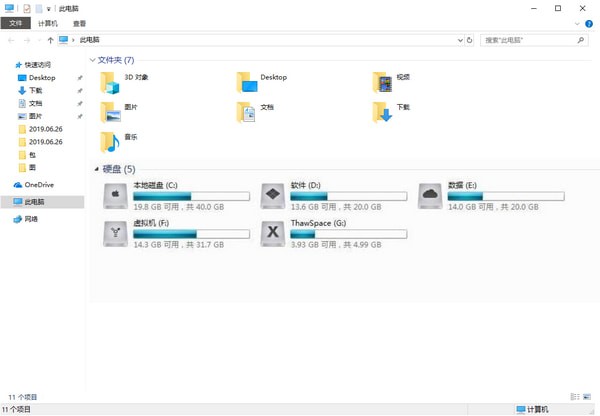Click the computer icon in the address bar
Image resolution: width=600 pixels, height=416 pixels.
coord(64,40)
